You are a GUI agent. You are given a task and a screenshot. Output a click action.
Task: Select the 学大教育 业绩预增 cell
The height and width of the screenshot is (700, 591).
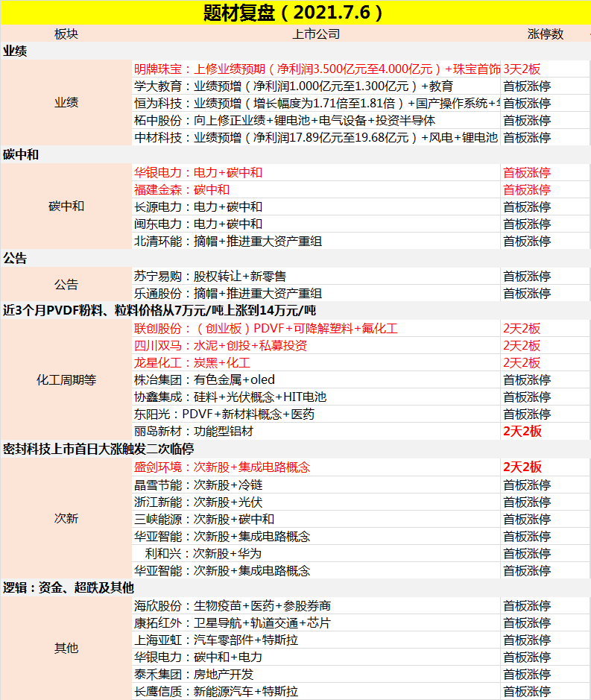316,86
